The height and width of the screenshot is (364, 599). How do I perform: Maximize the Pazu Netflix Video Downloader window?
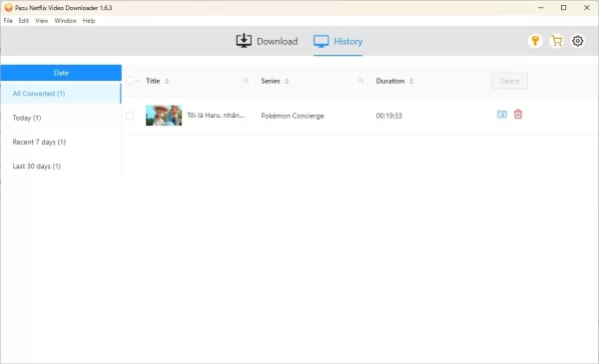click(563, 8)
